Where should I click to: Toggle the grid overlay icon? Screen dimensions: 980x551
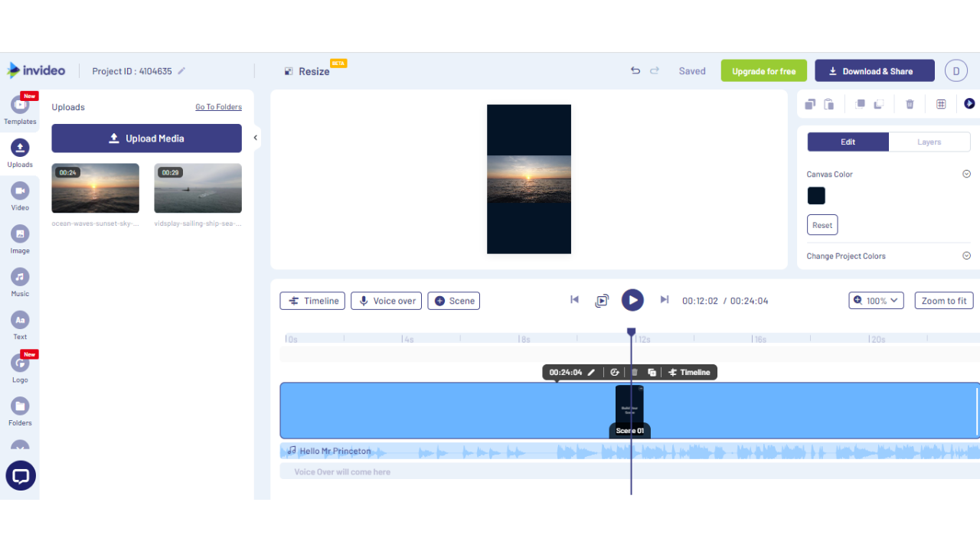pyautogui.click(x=941, y=104)
